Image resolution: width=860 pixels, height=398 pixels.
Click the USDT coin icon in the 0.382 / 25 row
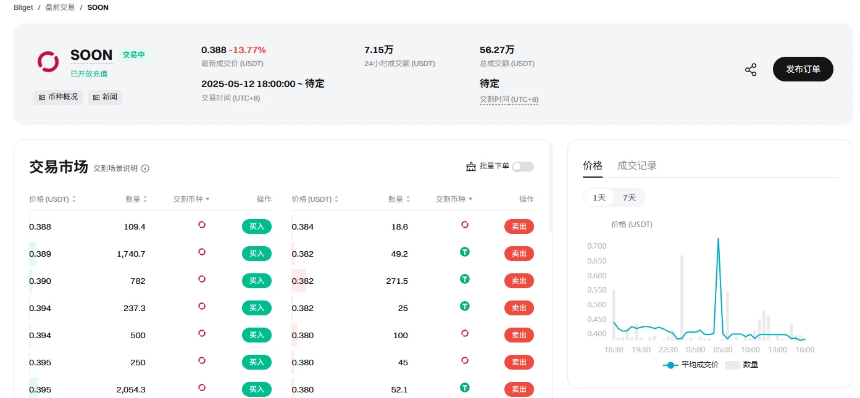coord(465,306)
